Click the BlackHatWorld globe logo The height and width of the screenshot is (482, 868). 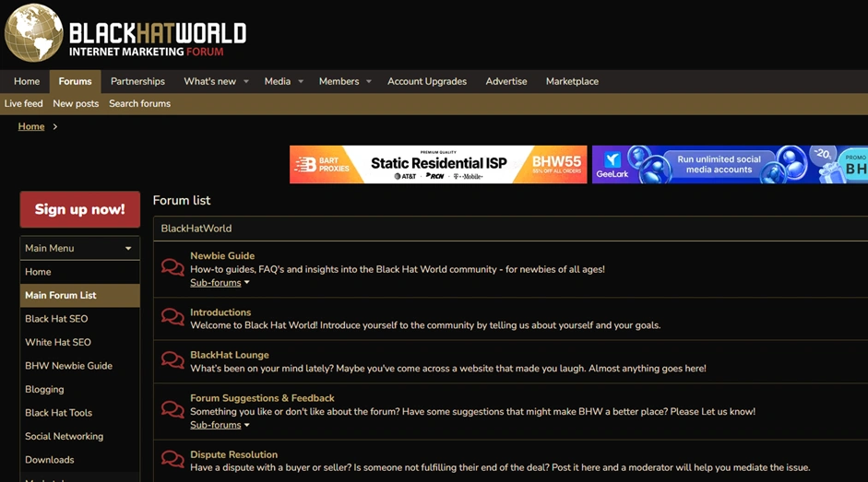[34, 33]
